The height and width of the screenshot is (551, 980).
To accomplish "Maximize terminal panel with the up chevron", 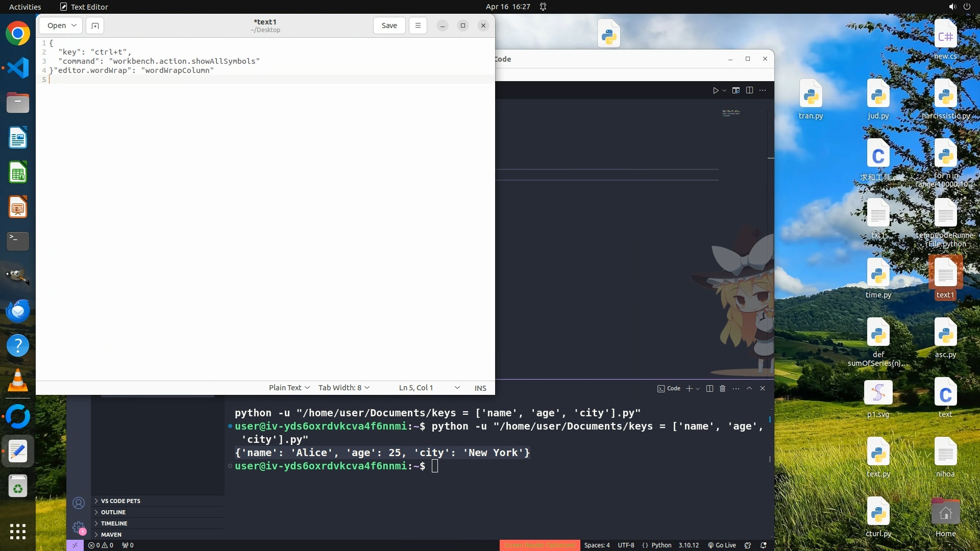I will pyautogui.click(x=749, y=388).
